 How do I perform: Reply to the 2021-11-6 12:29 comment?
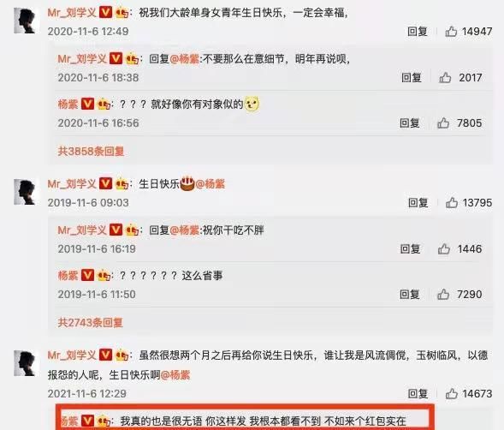tap(418, 394)
